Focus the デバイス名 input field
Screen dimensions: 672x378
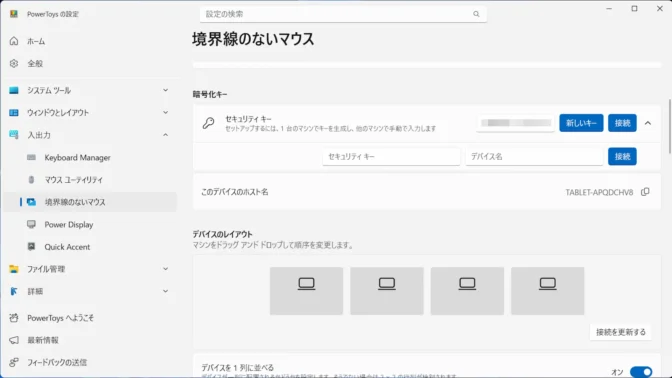534,157
